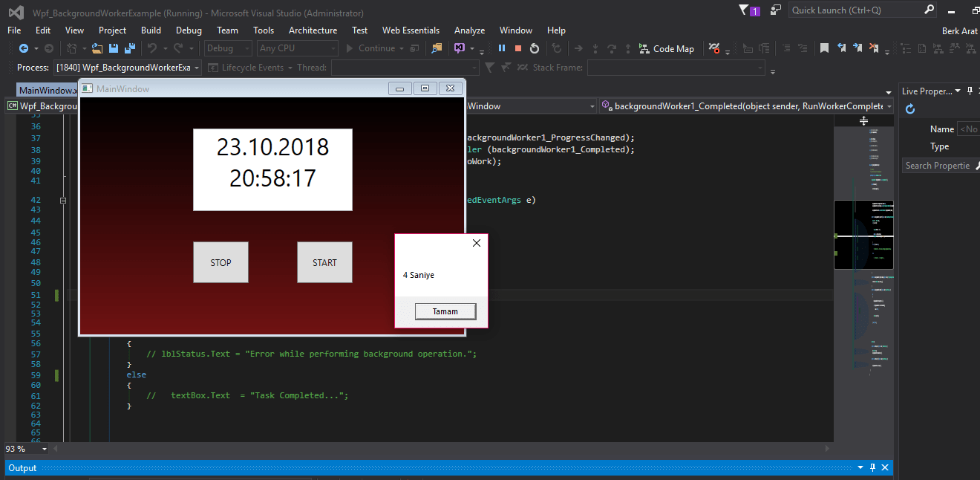
Task: Click the Redo arrow icon
Action: (178, 48)
